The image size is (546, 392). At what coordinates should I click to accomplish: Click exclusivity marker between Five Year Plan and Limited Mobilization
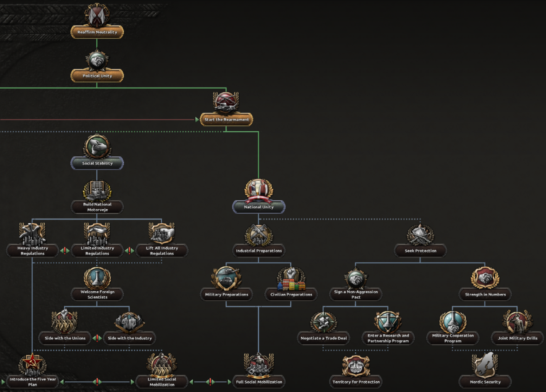coord(97,382)
